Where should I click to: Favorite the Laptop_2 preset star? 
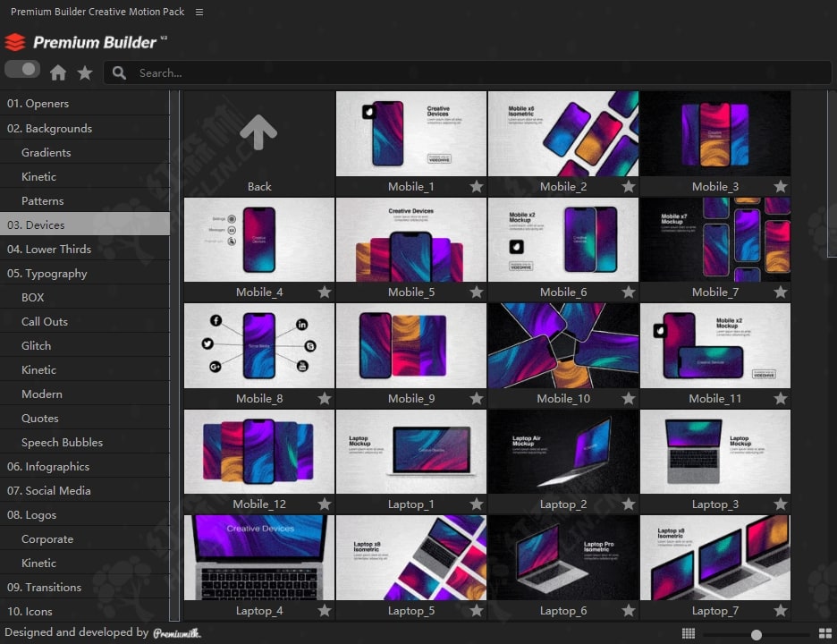[629, 504]
